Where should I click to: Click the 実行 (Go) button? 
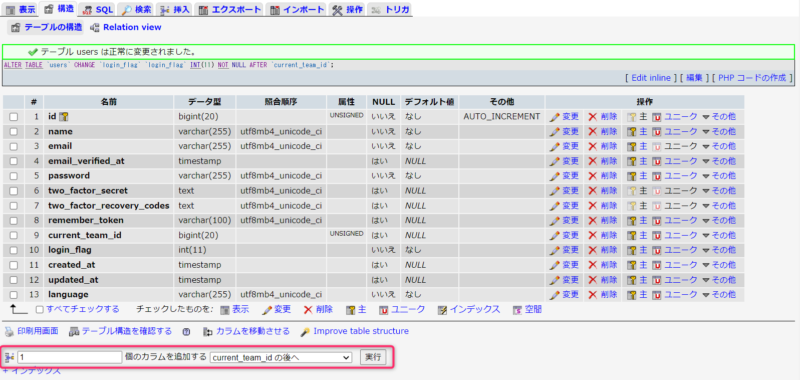[x=373, y=358]
